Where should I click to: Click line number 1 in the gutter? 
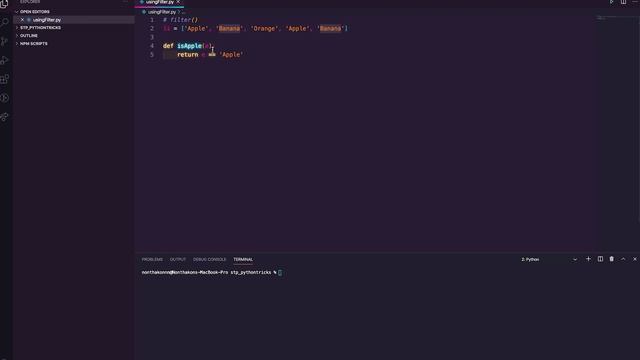click(152, 20)
